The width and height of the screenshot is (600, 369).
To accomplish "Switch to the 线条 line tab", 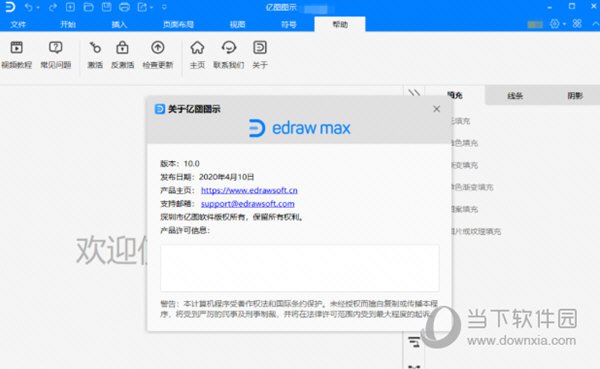I will point(515,96).
